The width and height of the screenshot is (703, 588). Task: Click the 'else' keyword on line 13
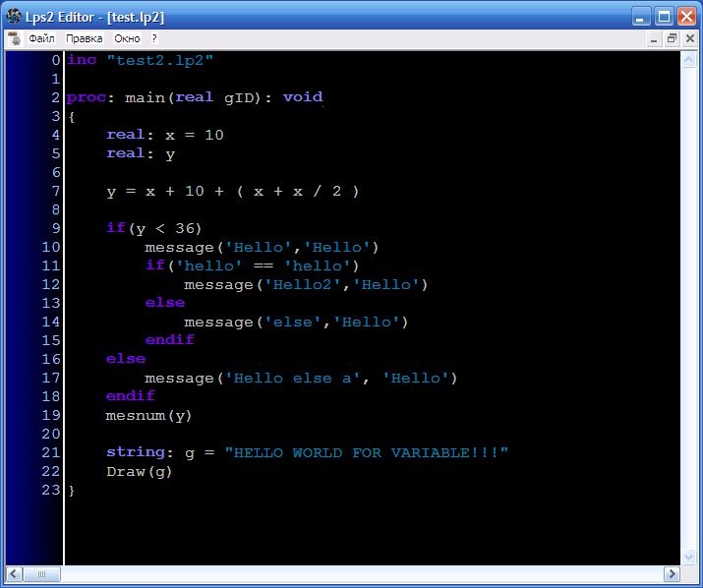click(x=165, y=303)
